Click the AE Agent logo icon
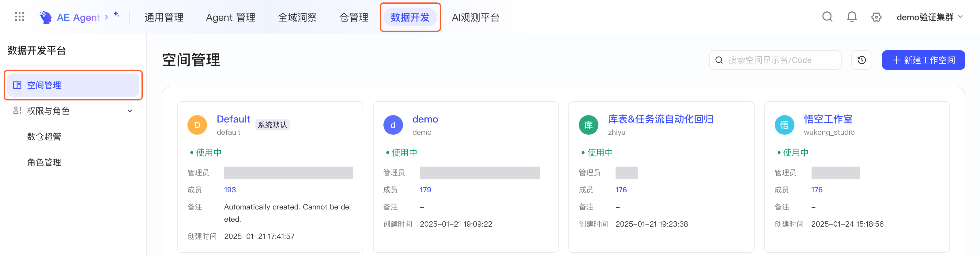The image size is (980, 256). (45, 17)
